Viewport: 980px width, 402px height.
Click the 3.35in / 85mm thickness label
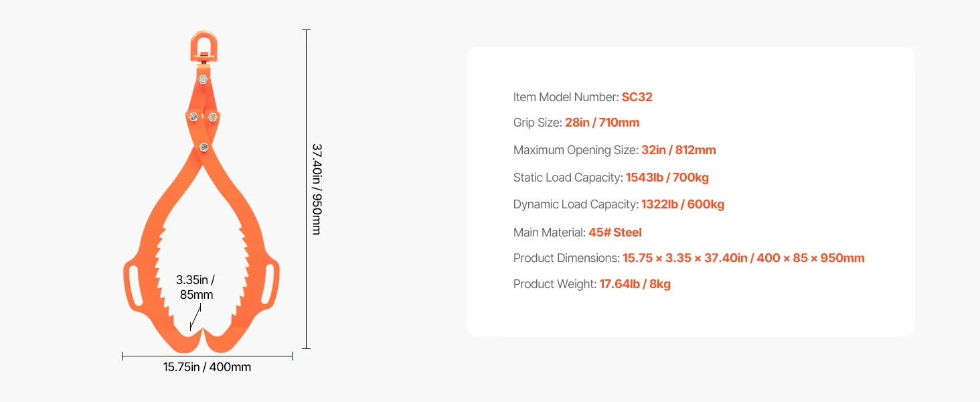(x=195, y=287)
